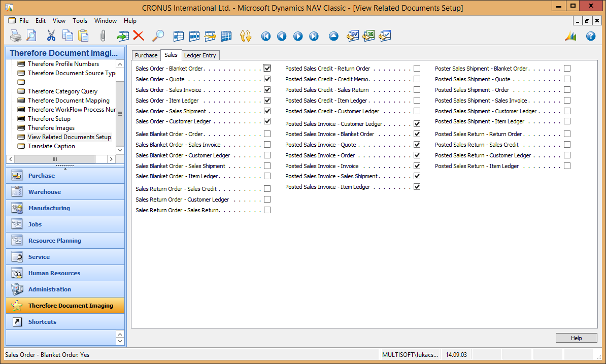The width and height of the screenshot is (606, 364).
Task: Click the Table Filter toolbar icon
Action: tap(194, 36)
